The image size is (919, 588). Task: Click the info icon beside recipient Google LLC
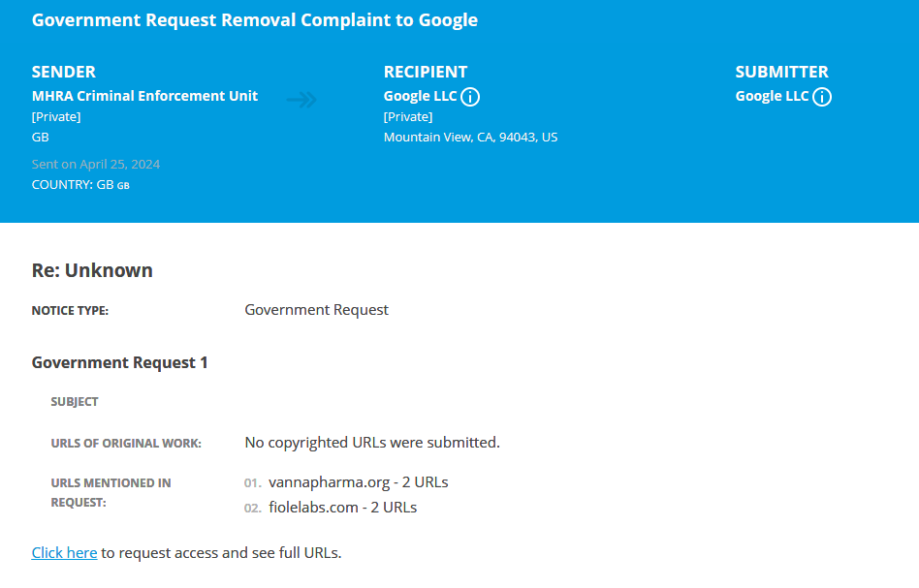click(470, 97)
